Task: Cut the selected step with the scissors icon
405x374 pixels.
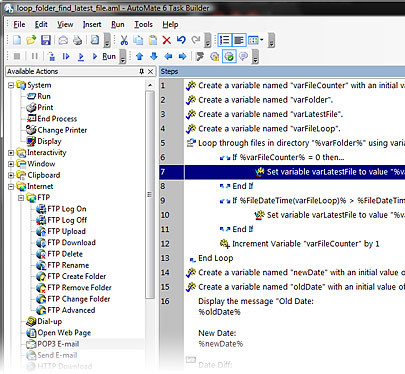Action: point(124,40)
